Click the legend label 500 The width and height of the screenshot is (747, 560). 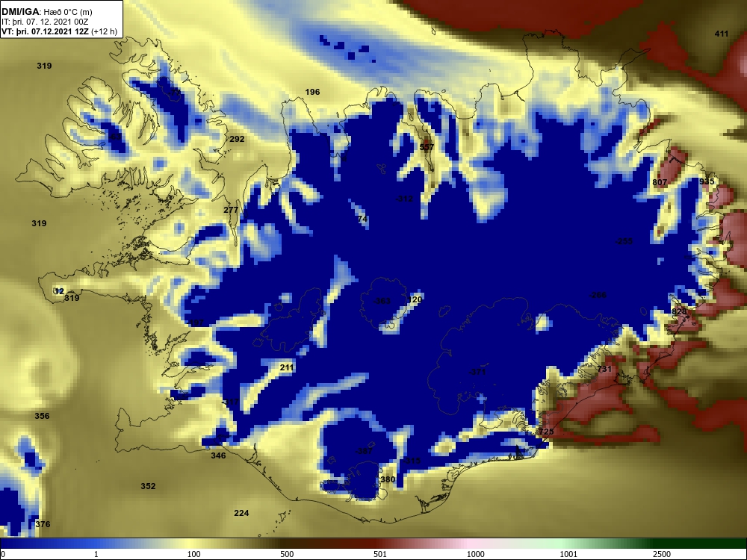coord(287,554)
